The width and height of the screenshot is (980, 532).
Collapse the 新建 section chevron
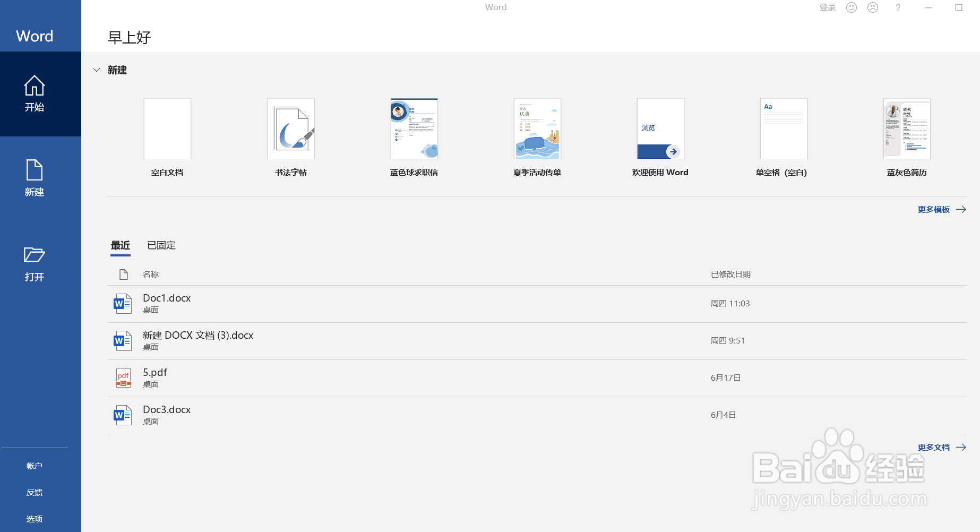[97, 70]
